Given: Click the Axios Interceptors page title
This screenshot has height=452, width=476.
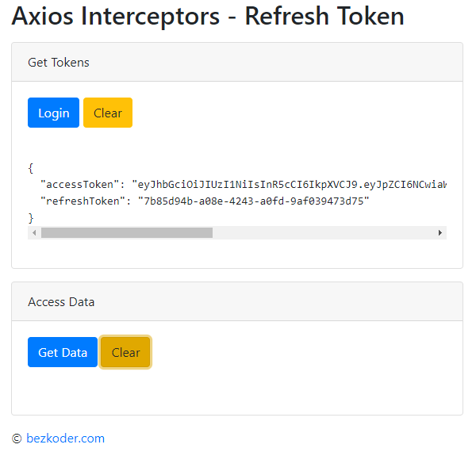Looking at the screenshot, I should coord(208,16).
